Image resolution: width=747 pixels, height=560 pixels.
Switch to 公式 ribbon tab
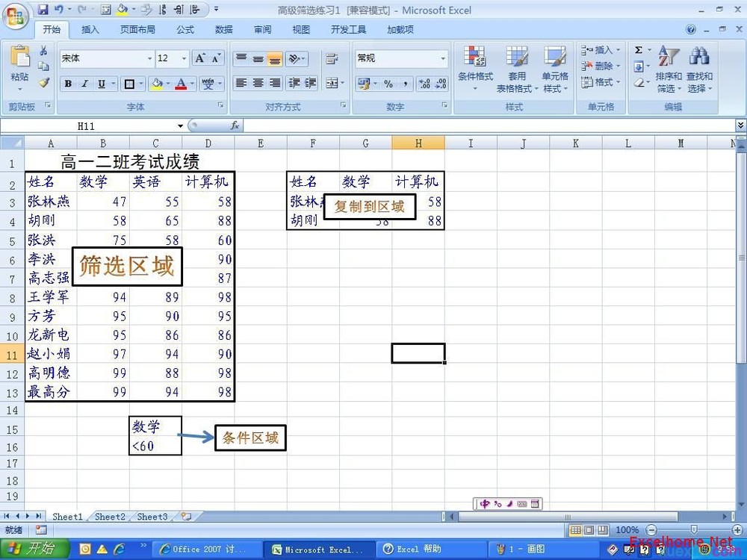point(185,30)
